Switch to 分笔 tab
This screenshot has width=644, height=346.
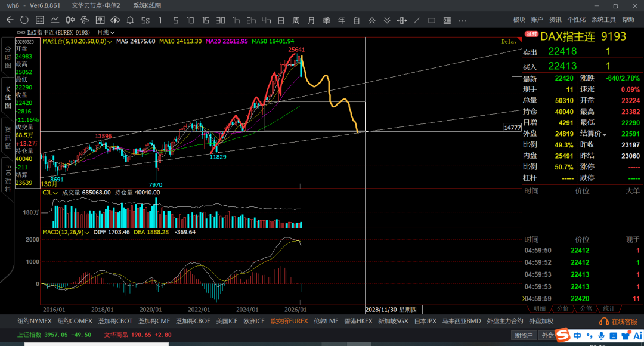point(586,308)
